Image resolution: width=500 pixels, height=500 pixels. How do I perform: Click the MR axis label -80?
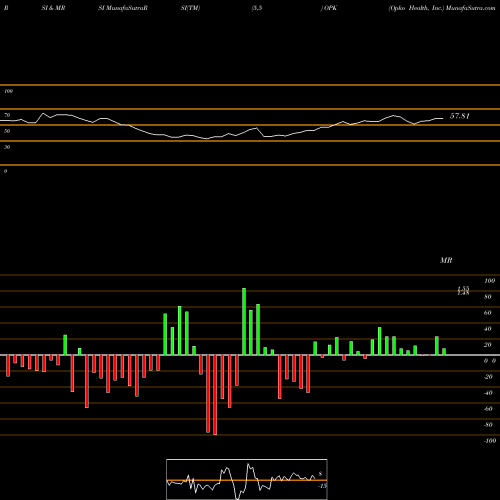coord(488,425)
